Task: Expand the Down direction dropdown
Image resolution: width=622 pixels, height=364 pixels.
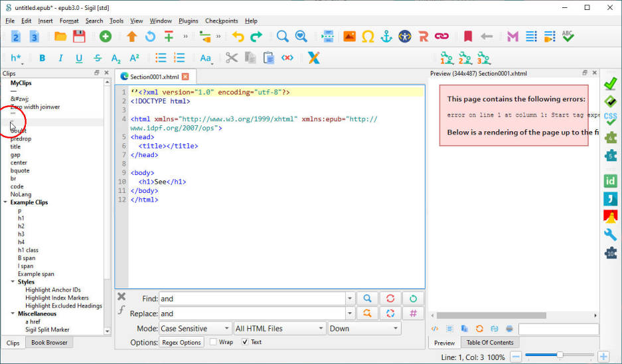Action: pos(364,328)
